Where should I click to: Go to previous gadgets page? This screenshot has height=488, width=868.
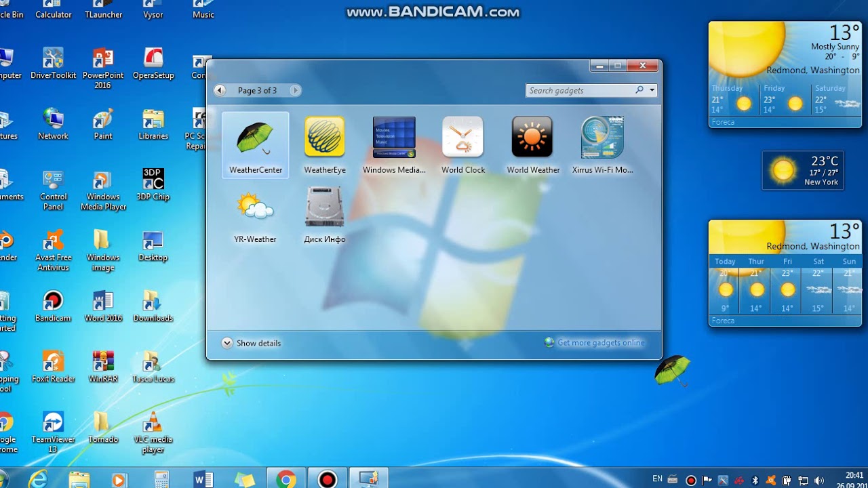pyautogui.click(x=220, y=90)
